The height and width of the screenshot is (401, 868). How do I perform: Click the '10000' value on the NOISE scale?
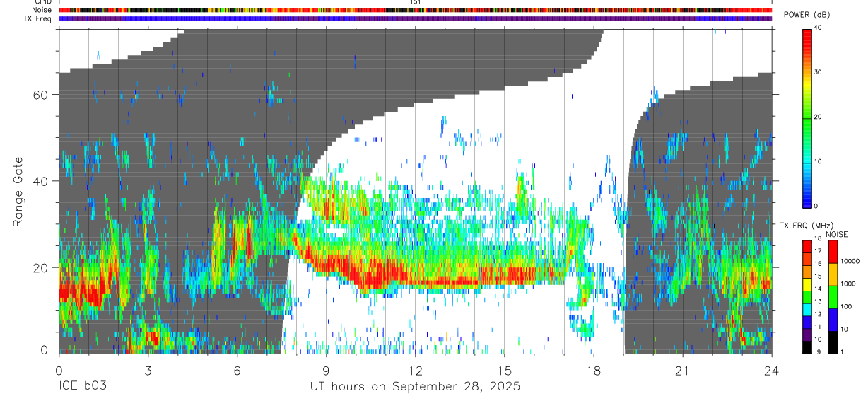click(850, 262)
